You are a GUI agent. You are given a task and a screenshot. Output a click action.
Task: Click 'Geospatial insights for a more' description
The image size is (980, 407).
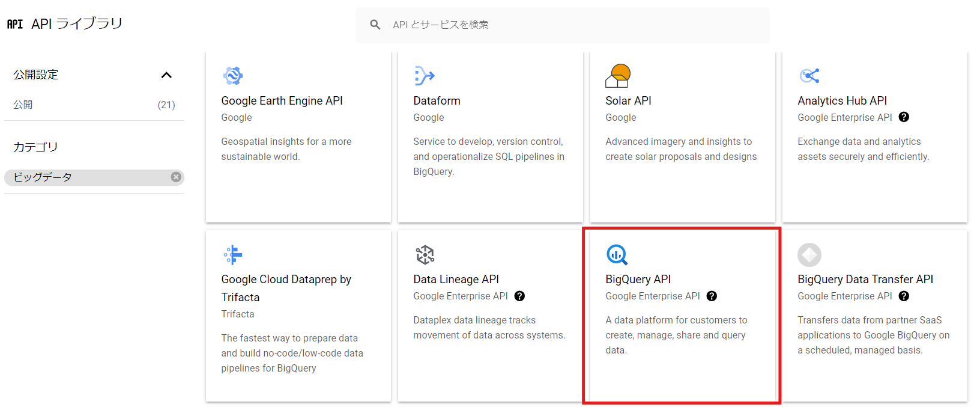(x=286, y=149)
